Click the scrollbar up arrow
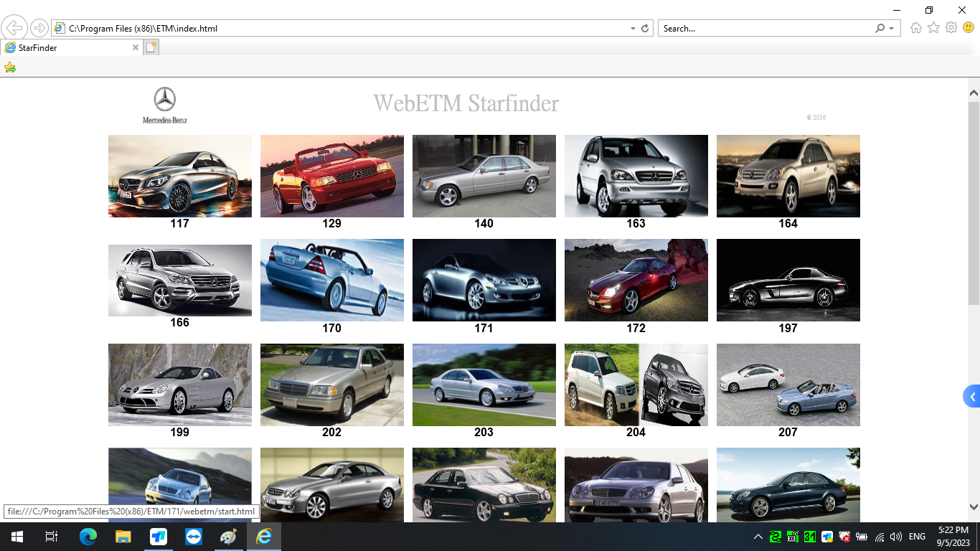This screenshot has height=551, width=980. 974,93
